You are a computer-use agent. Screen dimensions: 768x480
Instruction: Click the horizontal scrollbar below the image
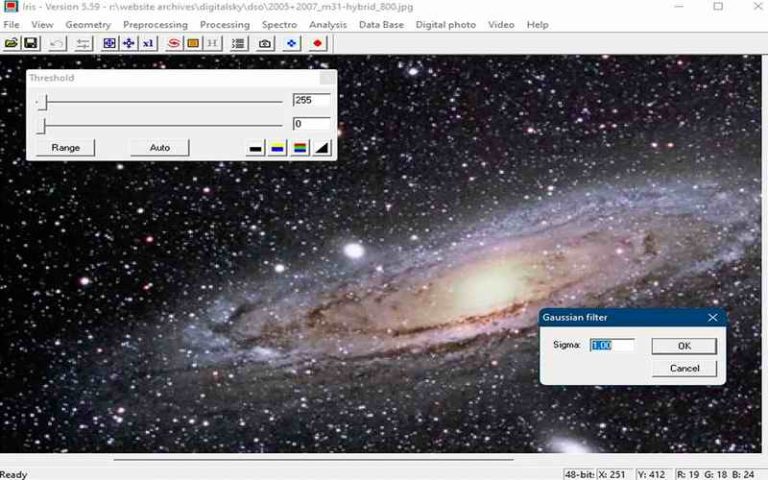(x=313, y=460)
